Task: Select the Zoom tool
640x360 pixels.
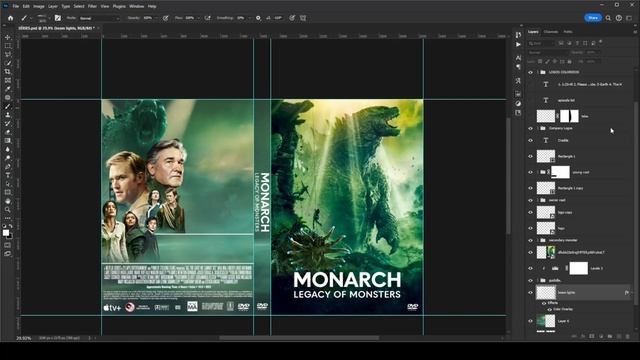Action: 8,209
